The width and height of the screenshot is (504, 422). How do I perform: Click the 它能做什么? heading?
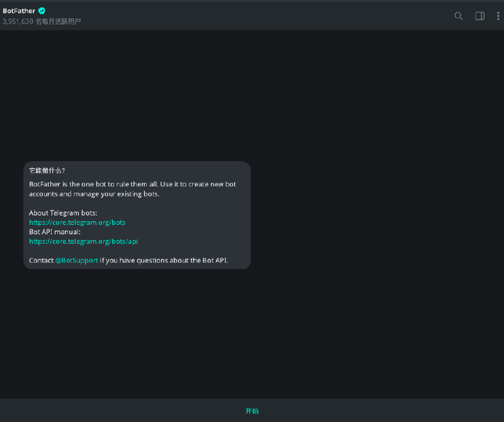click(x=47, y=171)
